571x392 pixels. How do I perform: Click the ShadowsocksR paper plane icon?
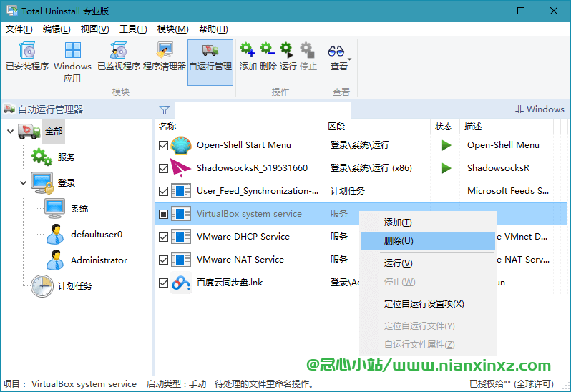click(180, 168)
